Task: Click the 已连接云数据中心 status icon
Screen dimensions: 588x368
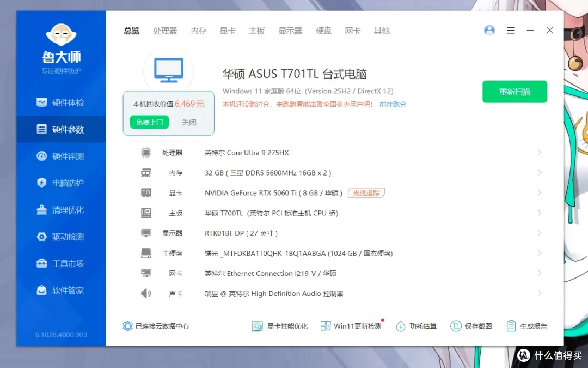Action: coord(128,326)
